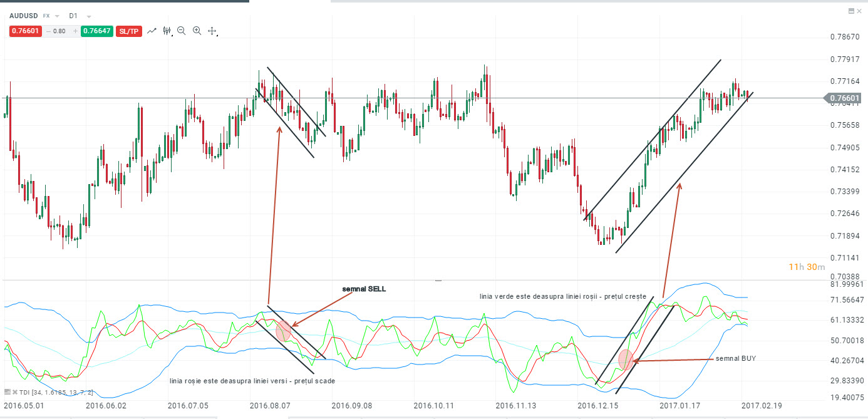Screen dimensions: 868x419
Task: Select the chart pan/move tool
Action: pos(213,31)
